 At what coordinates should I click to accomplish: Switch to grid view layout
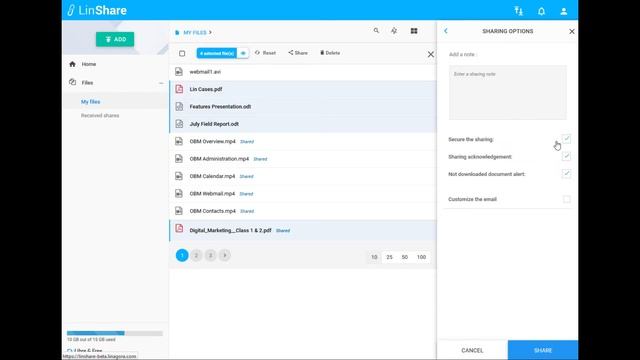[x=414, y=31]
